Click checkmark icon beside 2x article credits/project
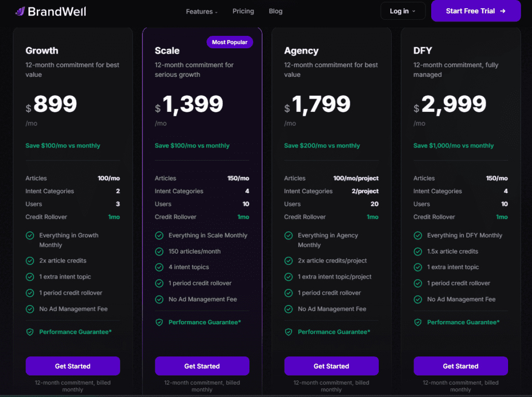The image size is (532, 397). (x=288, y=261)
